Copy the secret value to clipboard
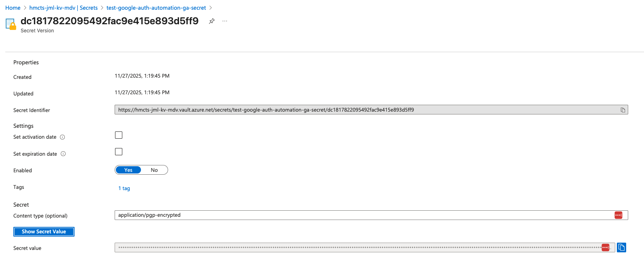 click(x=621, y=247)
